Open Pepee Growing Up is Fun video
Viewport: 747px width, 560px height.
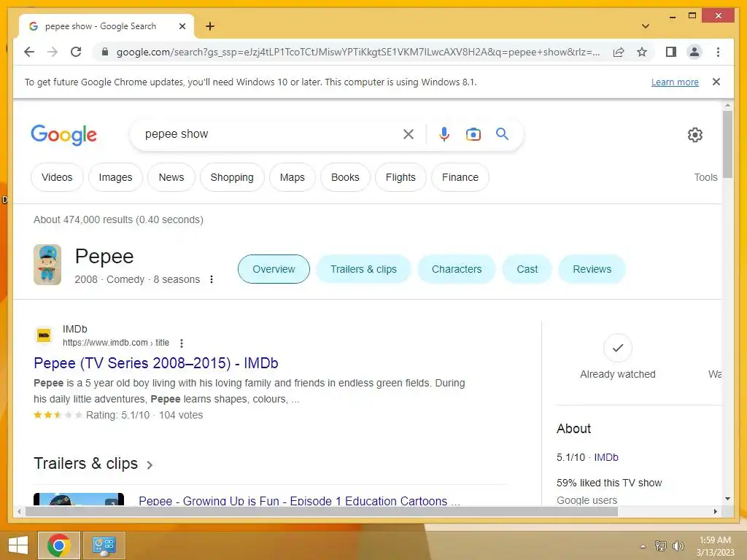coord(299,500)
